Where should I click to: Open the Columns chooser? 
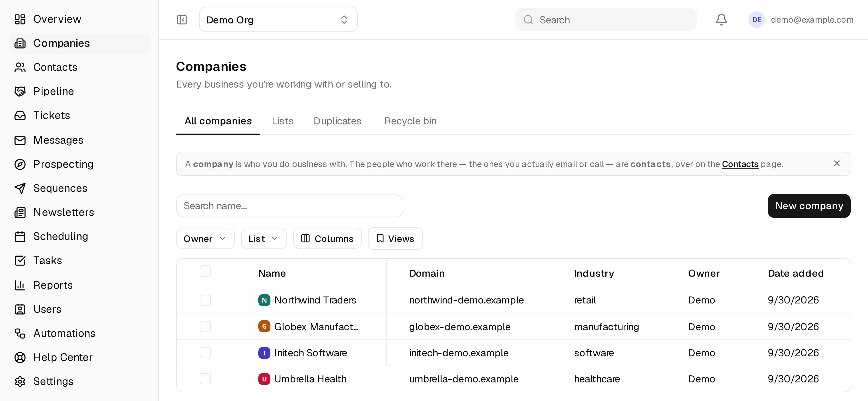pyautogui.click(x=327, y=239)
